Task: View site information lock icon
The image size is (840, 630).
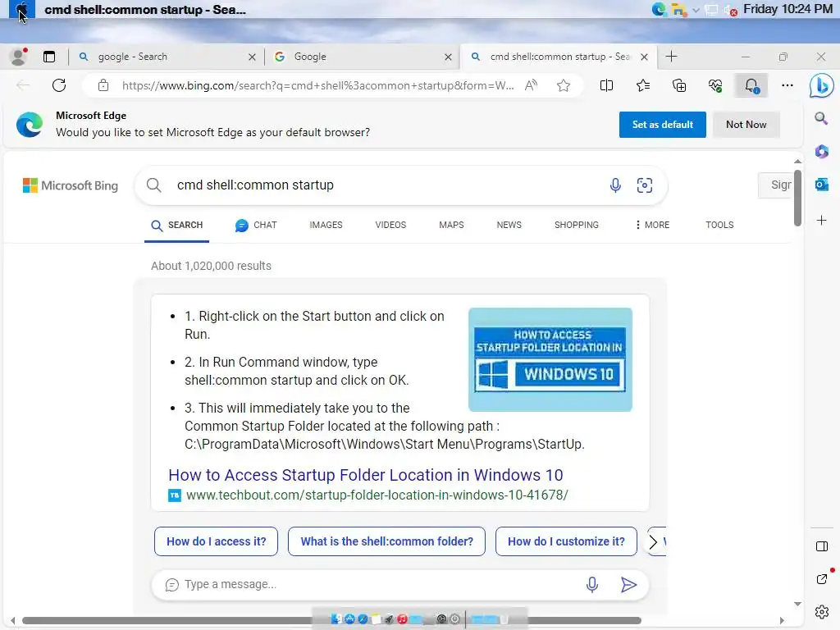Action: (x=103, y=85)
